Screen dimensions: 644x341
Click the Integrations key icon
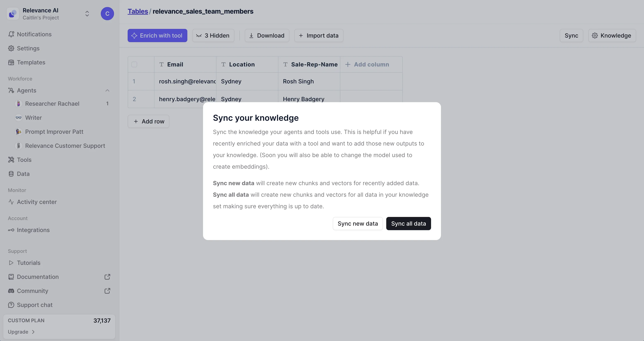pyautogui.click(x=11, y=230)
